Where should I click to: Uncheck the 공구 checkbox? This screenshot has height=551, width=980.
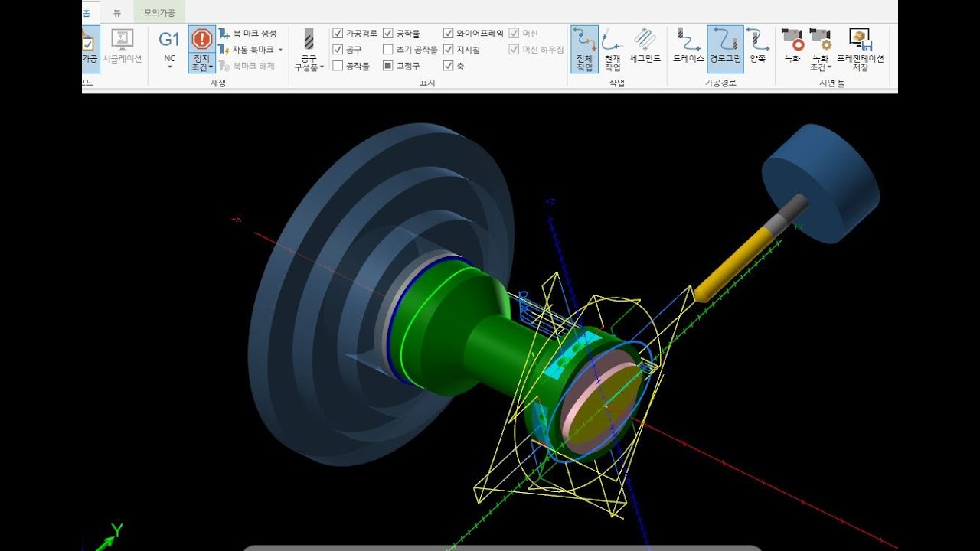(338, 50)
